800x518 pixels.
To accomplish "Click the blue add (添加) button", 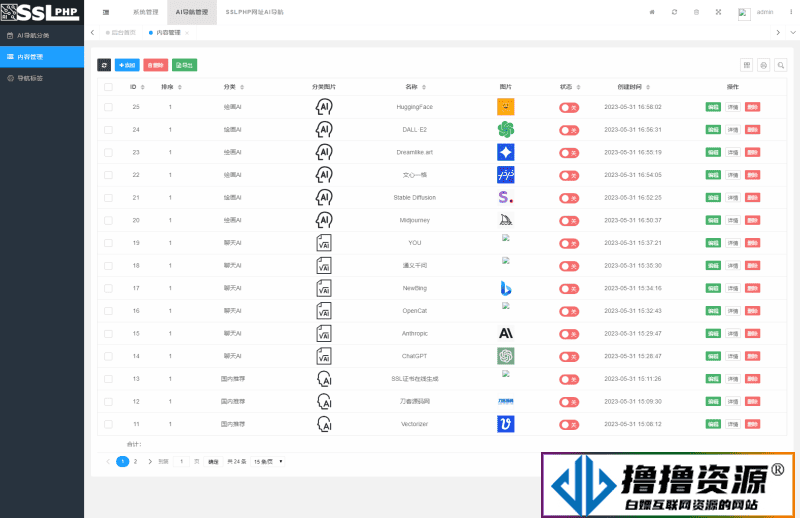I will [x=127, y=65].
